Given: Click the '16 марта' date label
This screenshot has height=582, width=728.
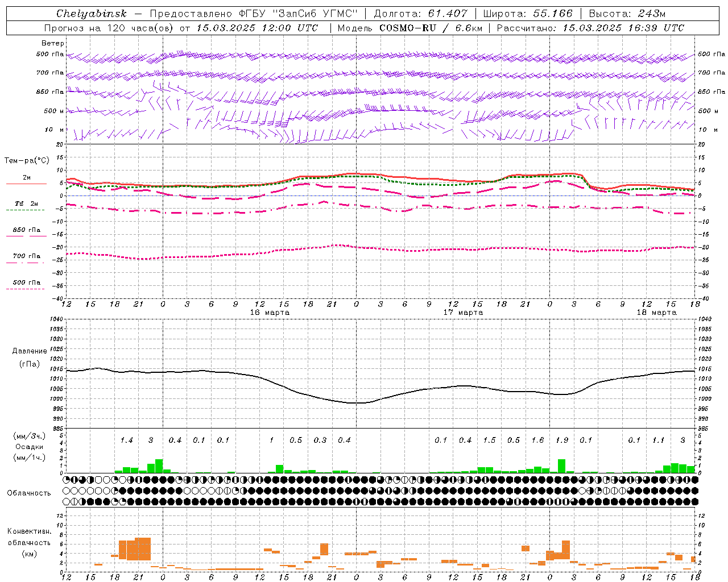Looking at the screenshot, I should coord(270,313).
